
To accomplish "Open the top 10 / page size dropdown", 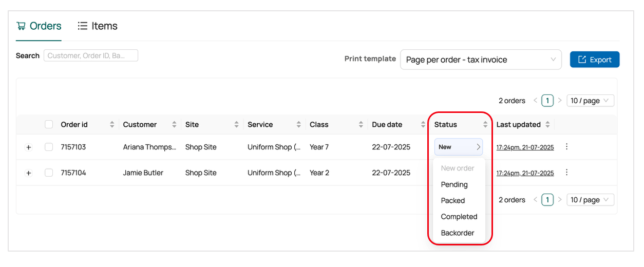I will (x=590, y=101).
